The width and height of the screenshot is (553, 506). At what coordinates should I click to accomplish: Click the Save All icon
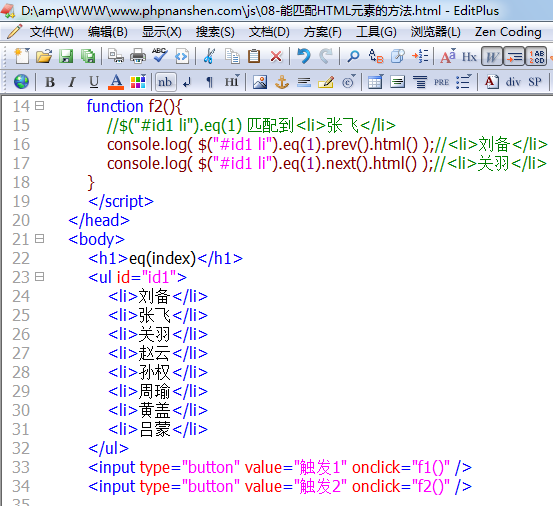88,56
